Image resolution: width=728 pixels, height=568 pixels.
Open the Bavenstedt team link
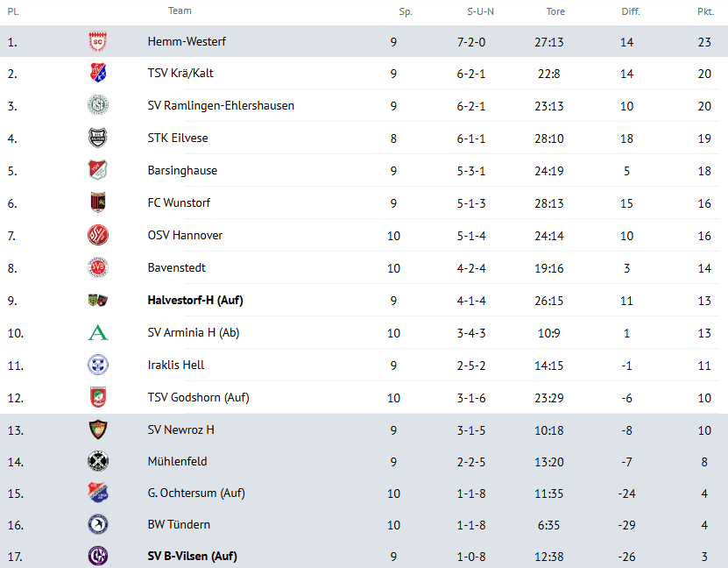177,268
